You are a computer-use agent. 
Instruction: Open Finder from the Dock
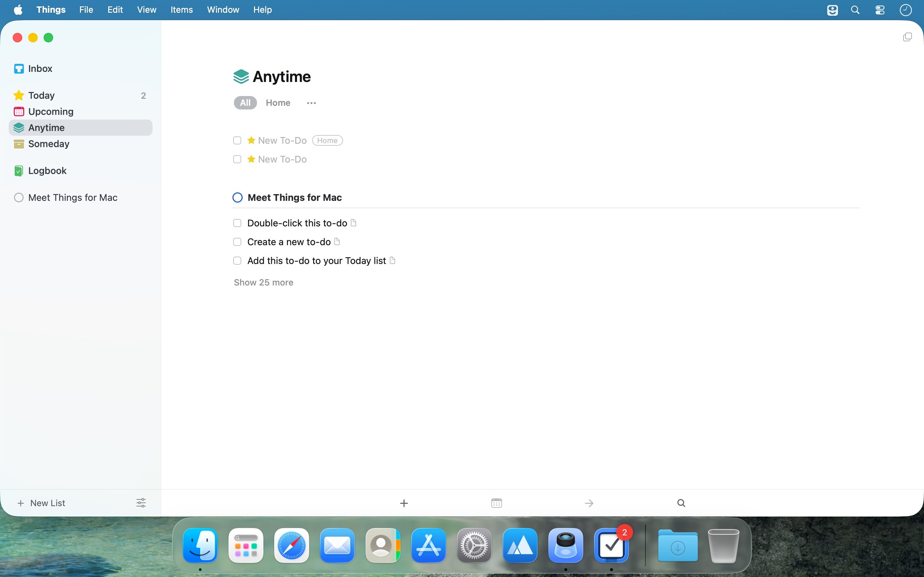(x=200, y=545)
